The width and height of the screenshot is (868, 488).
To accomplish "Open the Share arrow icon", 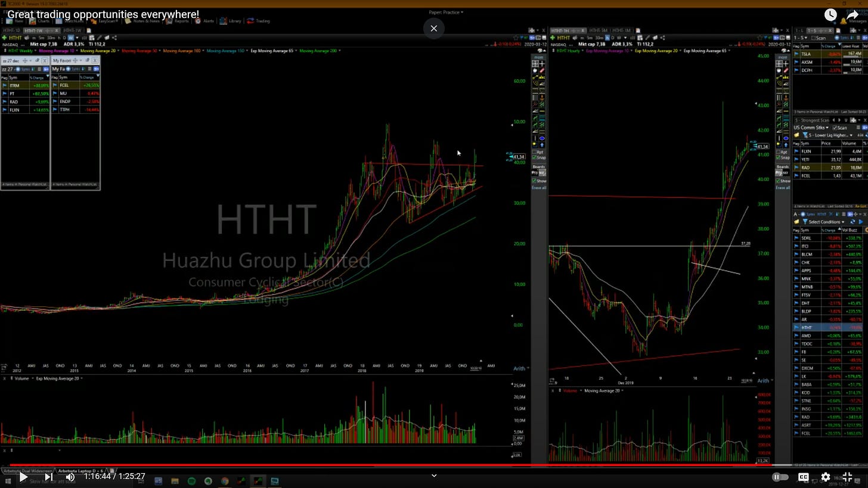I will pyautogui.click(x=852, y=15).
